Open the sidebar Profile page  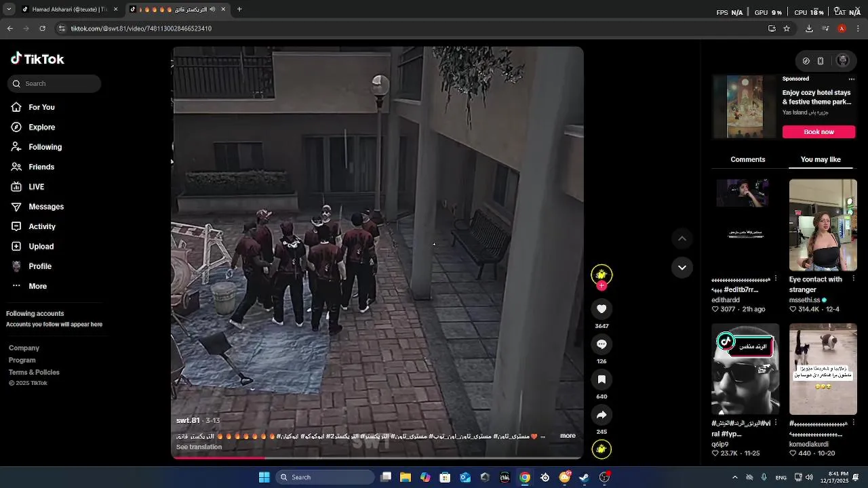(x=40, y=266)
